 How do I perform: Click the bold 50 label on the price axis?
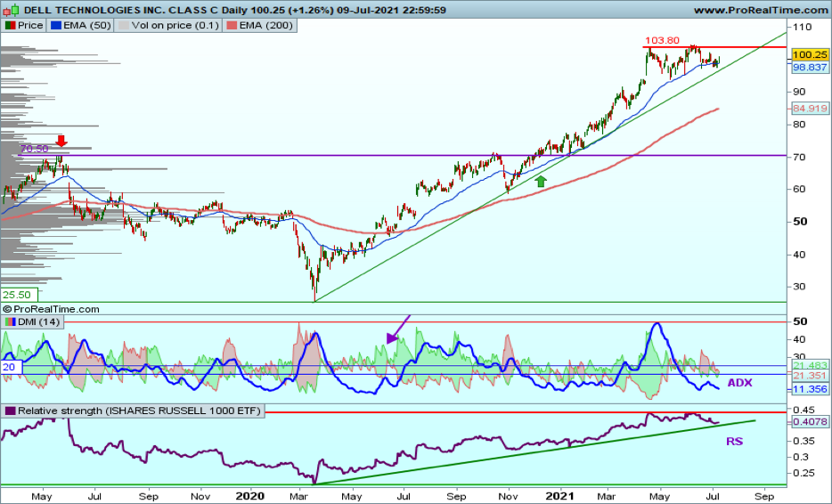(x=800, y=222)
